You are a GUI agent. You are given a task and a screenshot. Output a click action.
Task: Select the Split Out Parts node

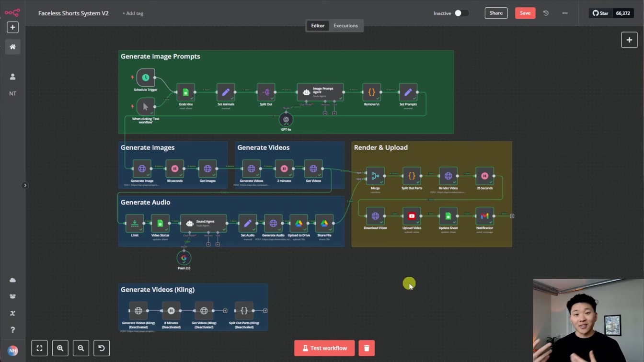click(412, 176)
